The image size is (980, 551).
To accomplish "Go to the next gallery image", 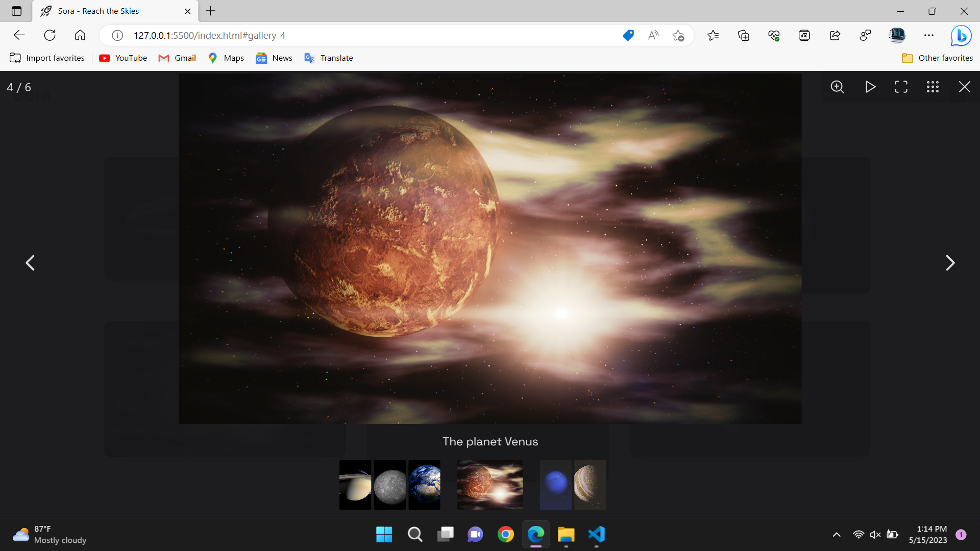I will pos(950,262).
